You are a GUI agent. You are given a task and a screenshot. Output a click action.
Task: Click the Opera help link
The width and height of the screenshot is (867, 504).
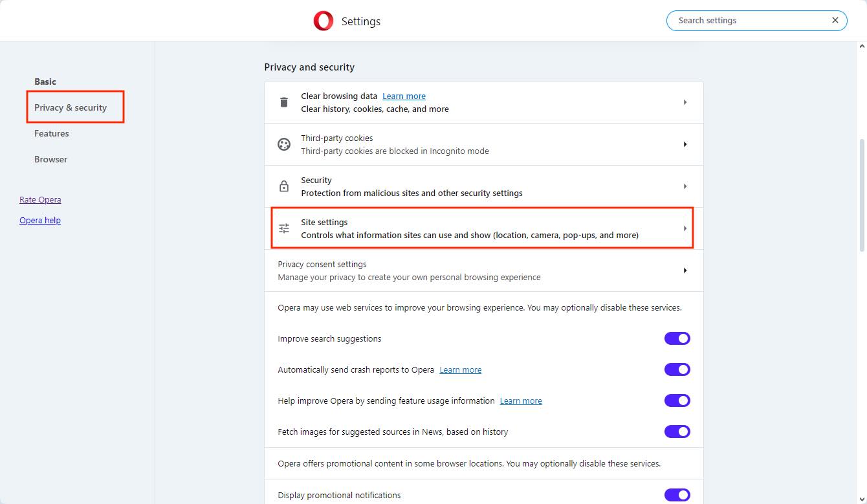(x=40, y=221)
